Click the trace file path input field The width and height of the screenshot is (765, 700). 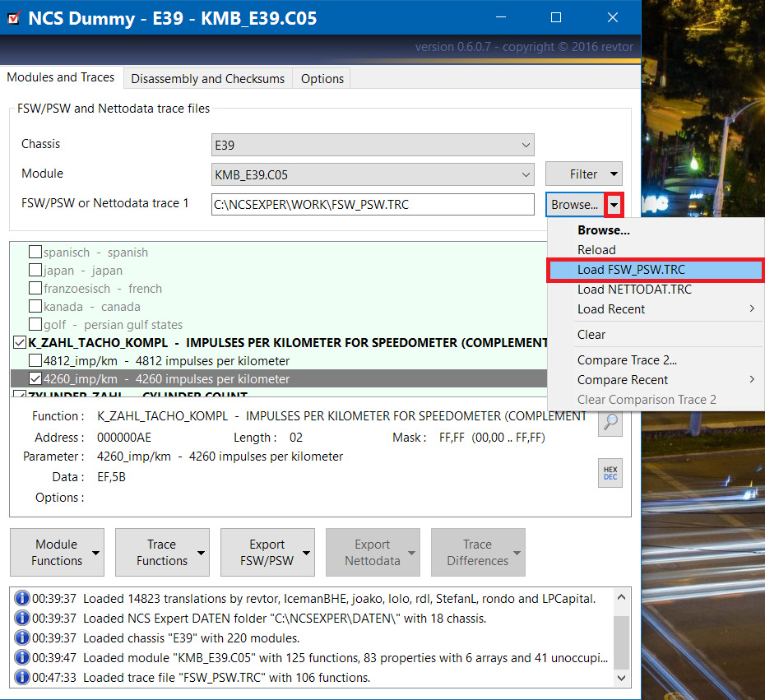click(x=373, y=204)
